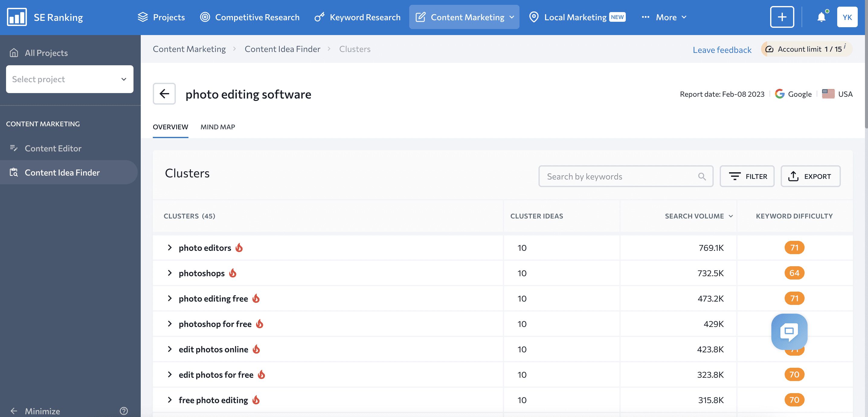
Task: Expand the photoshops cluster row
Action: [x=170, y=273]
